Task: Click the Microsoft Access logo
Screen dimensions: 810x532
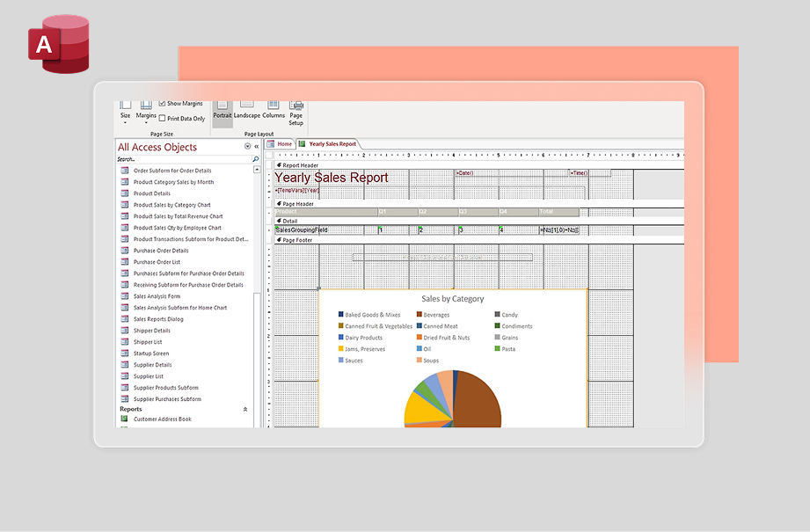Action: [x=58, y=44]
